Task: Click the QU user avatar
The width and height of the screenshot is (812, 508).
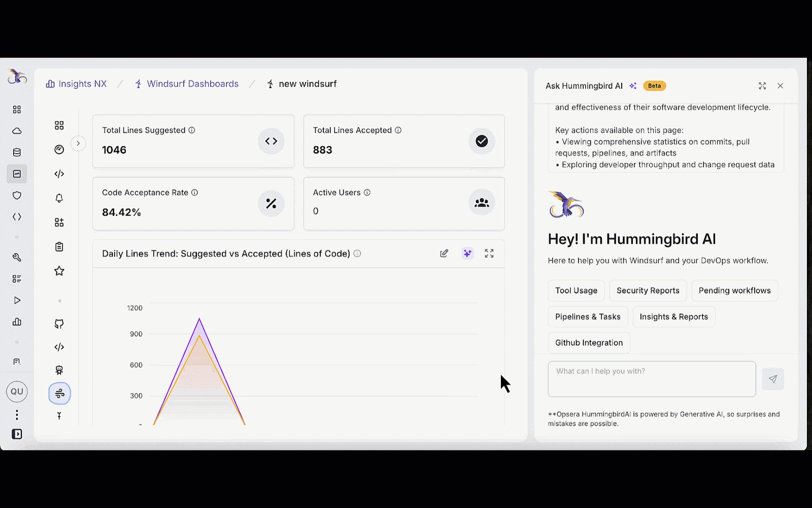Action: click(x=17, y=392)
